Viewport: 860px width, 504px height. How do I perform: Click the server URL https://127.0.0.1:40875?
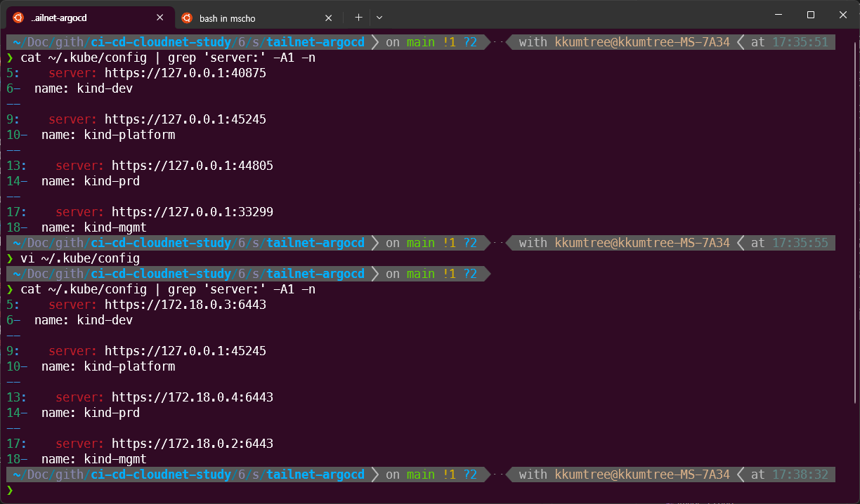pos(185,73)
